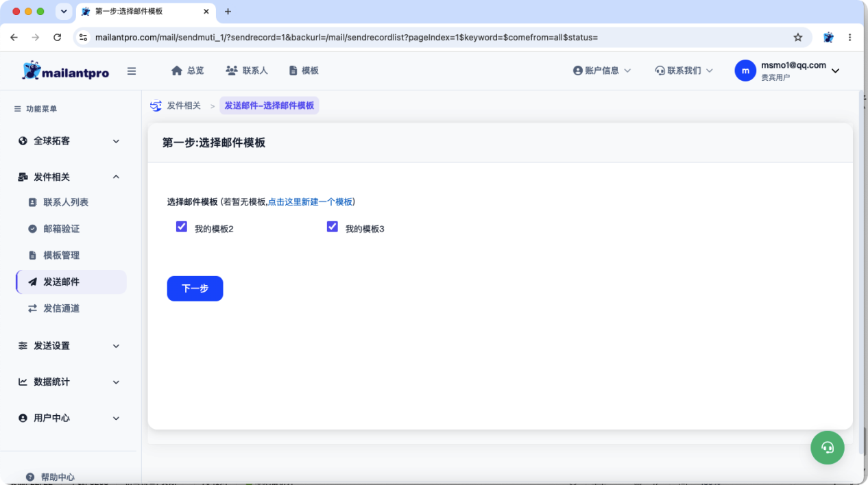Click the checkmark badge icon for 邮箱验证
Screen dimensions: 868x485
coord(32,229)
